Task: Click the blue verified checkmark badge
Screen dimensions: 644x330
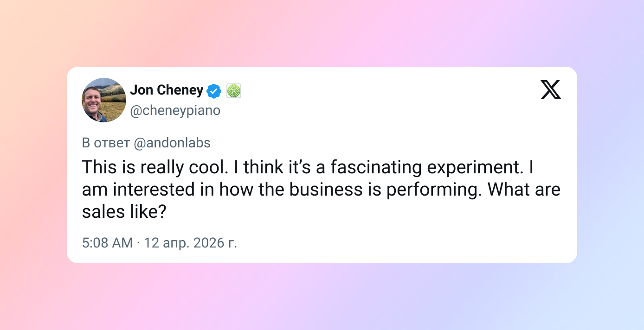Action: (213, 91)
